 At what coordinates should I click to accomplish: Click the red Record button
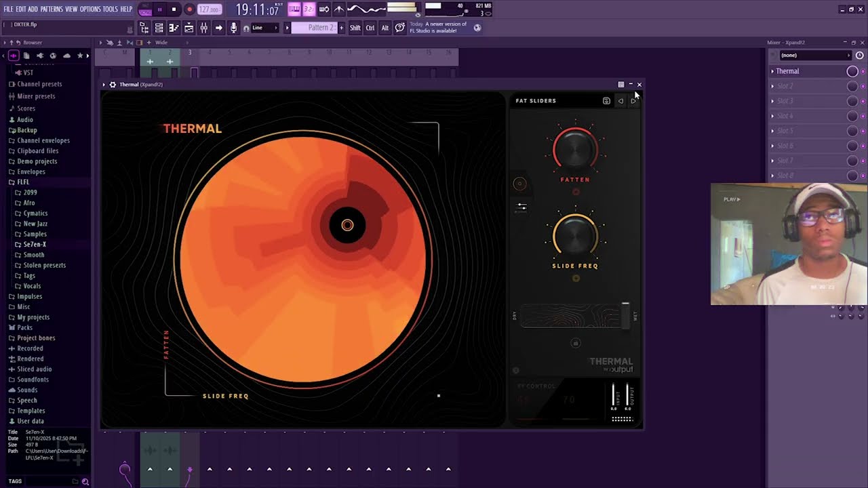click(x=189, y=9)
